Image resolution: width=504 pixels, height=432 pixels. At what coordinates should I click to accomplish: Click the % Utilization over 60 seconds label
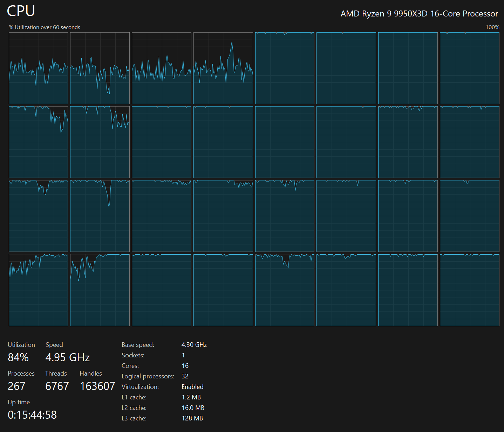[45, 27]
